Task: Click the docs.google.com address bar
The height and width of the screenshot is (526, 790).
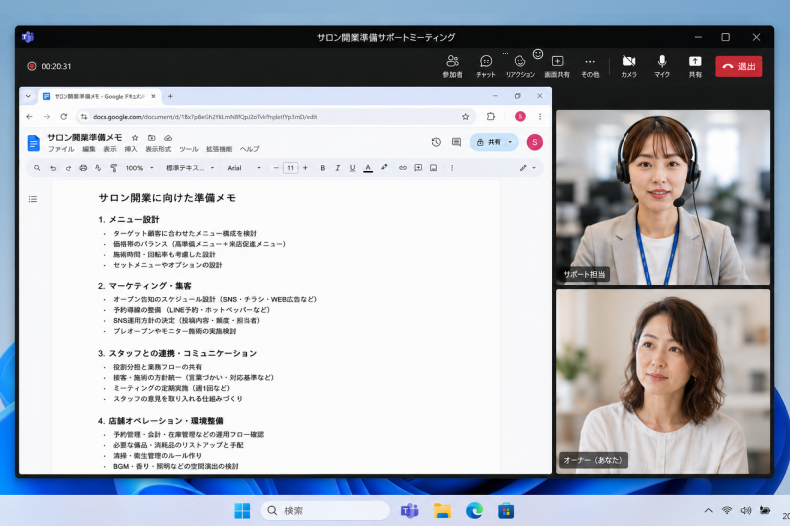Action: tap(275, 116)
